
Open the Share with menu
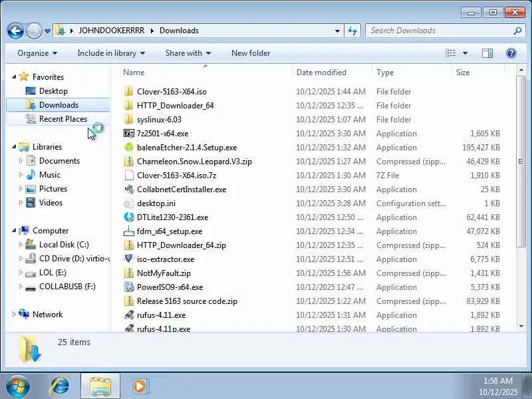click(188, 53)
